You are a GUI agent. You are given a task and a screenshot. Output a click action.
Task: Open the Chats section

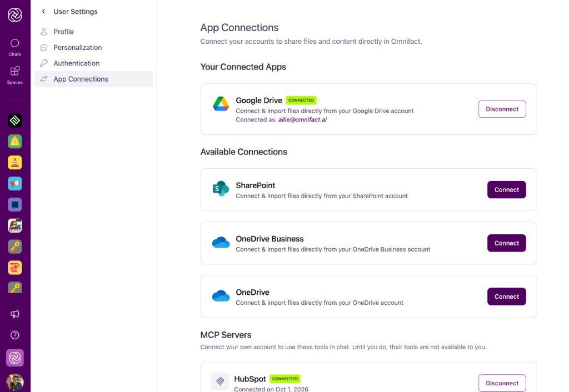tap(15, 48)
